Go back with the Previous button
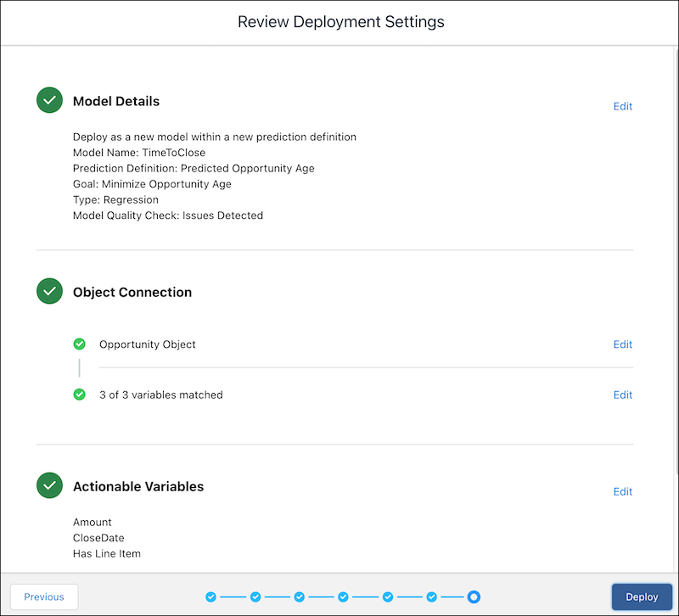Image resolution: width=679 pixels, height=616 pixels. click(44, 597)
